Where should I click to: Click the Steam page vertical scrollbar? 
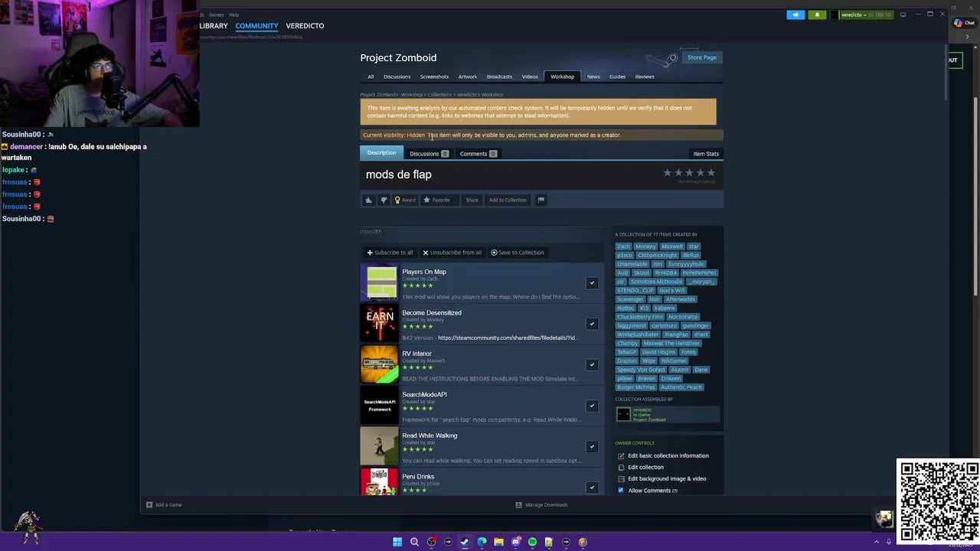[x=946, y=73]
